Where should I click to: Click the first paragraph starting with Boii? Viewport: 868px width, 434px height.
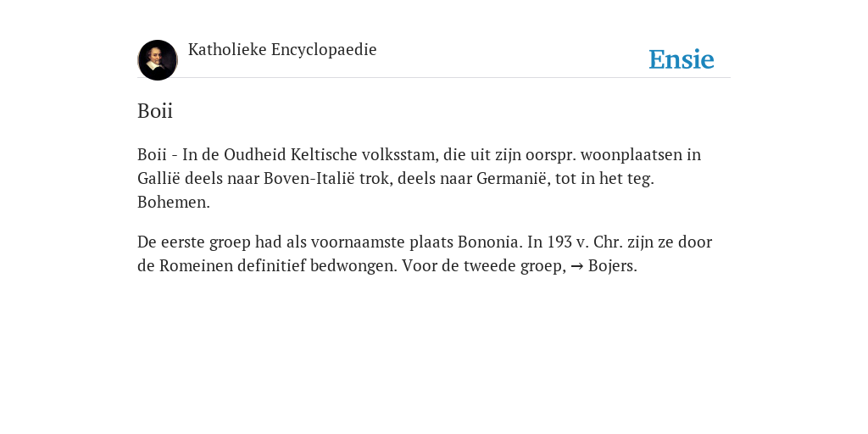(419, 178)
